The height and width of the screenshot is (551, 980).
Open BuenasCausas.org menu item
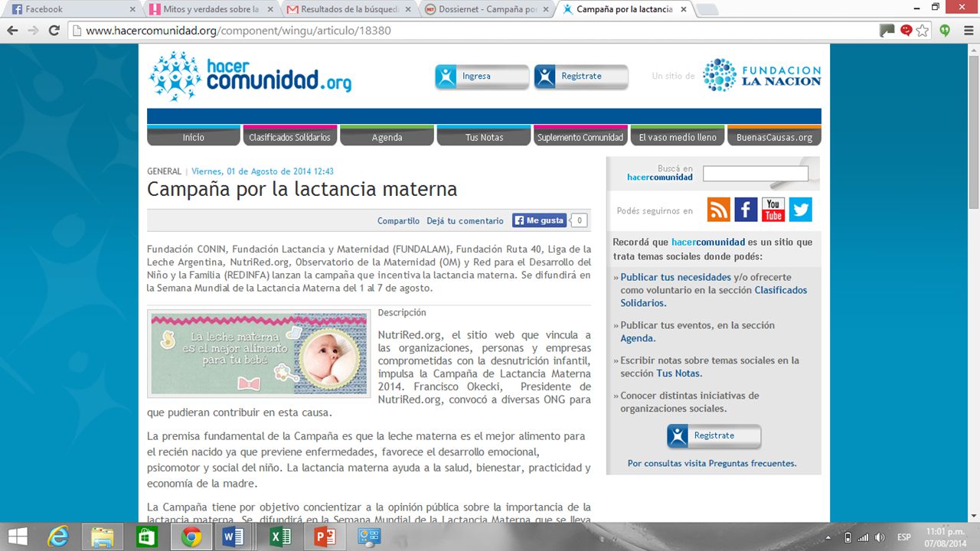coord(774,135)
